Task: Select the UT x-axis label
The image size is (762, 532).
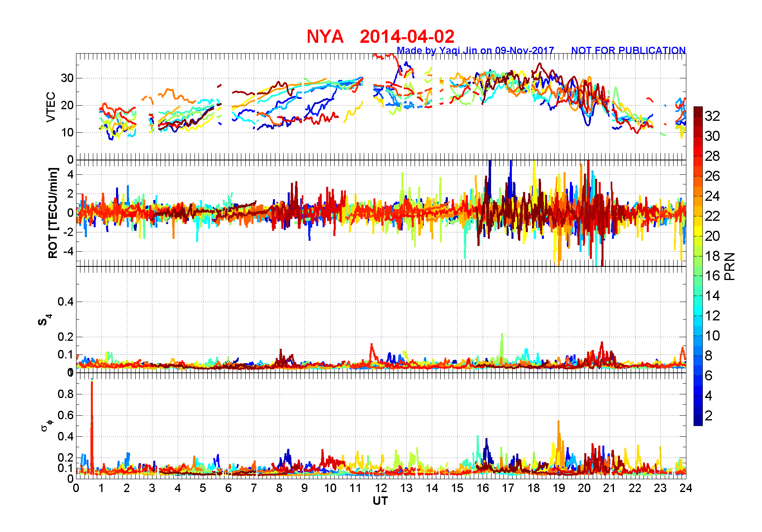Action: click(x=380, y=501)
